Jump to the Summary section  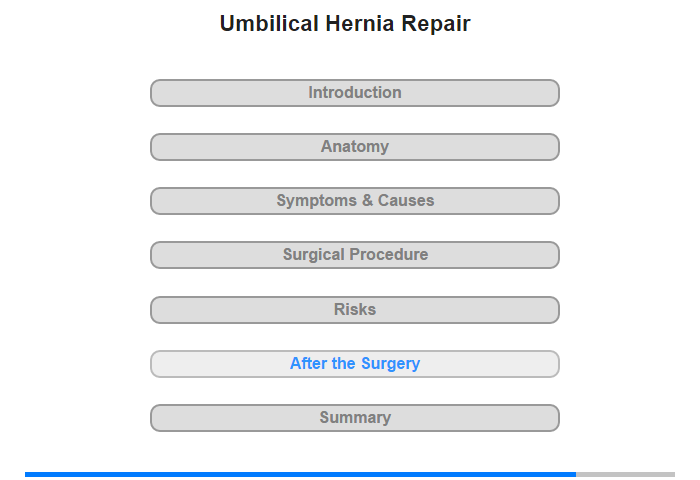click(x=355, y=418)
